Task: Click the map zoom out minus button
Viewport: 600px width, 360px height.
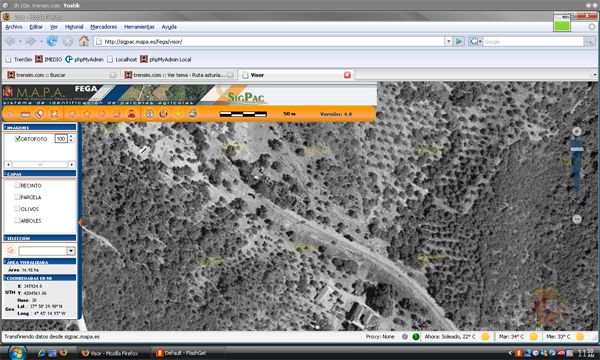Action: pyautogui.click(x=577, y=219)
